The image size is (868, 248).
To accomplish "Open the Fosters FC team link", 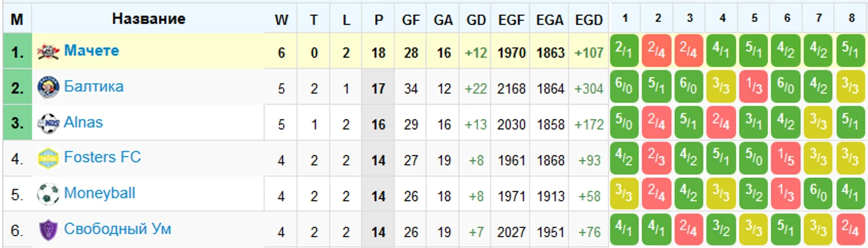I will 102,157.
